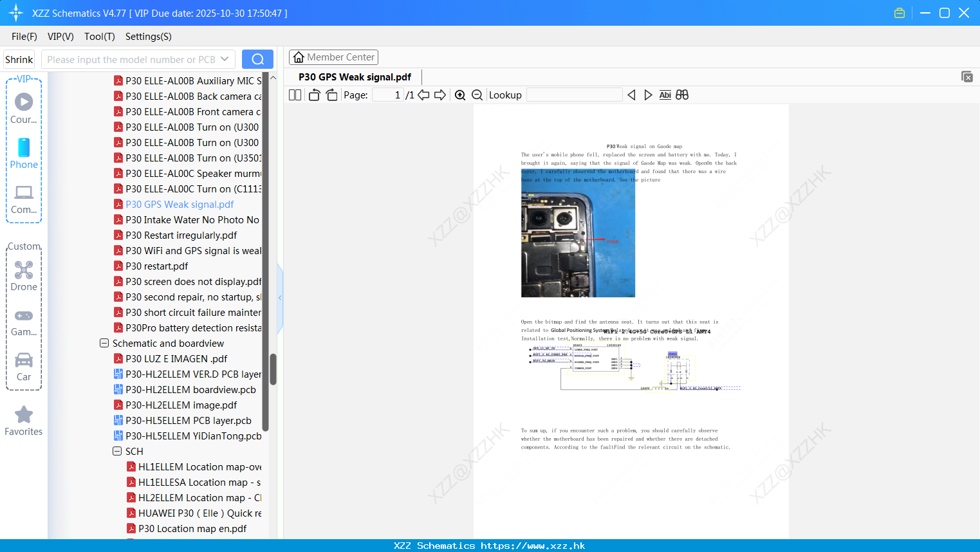
Task: Open the Tool(T) menu
Action: tap(100, 37)
